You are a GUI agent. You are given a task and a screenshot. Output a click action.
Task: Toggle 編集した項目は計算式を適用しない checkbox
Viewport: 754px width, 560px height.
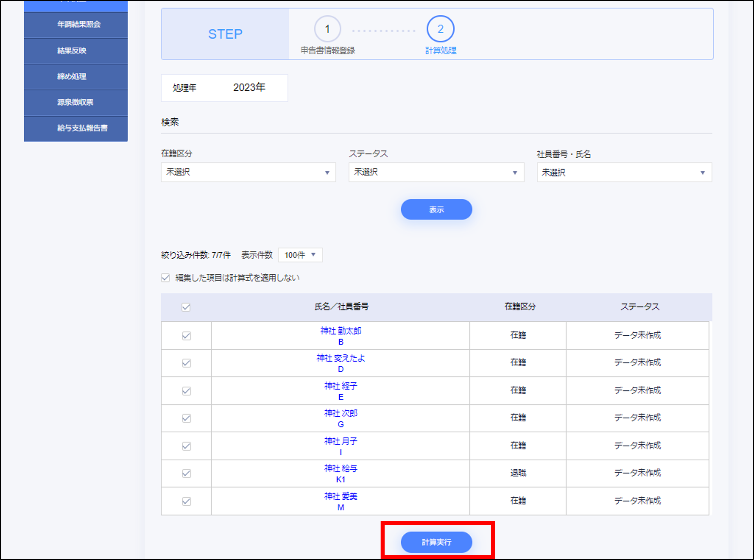[165, 278]
